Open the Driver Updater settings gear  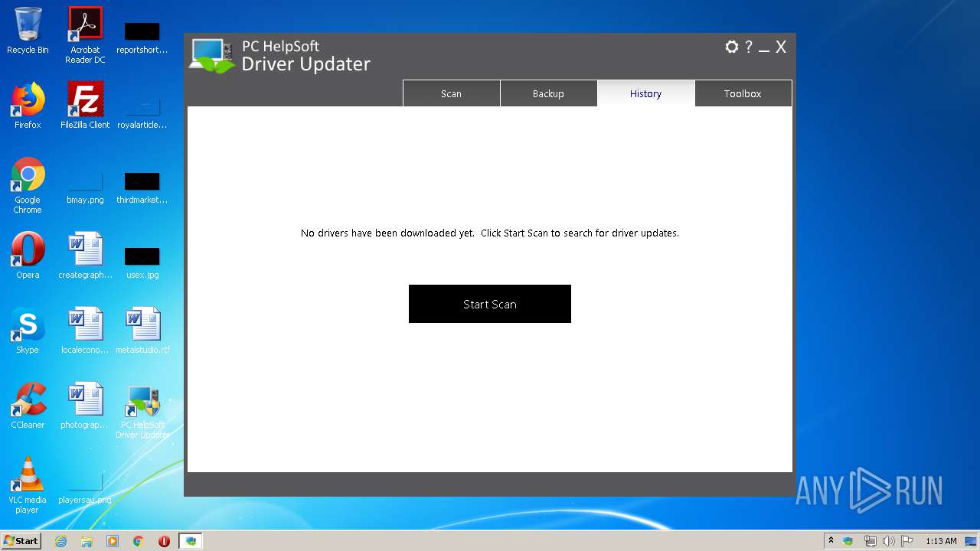pyautogui.click(x=731, y=47)
